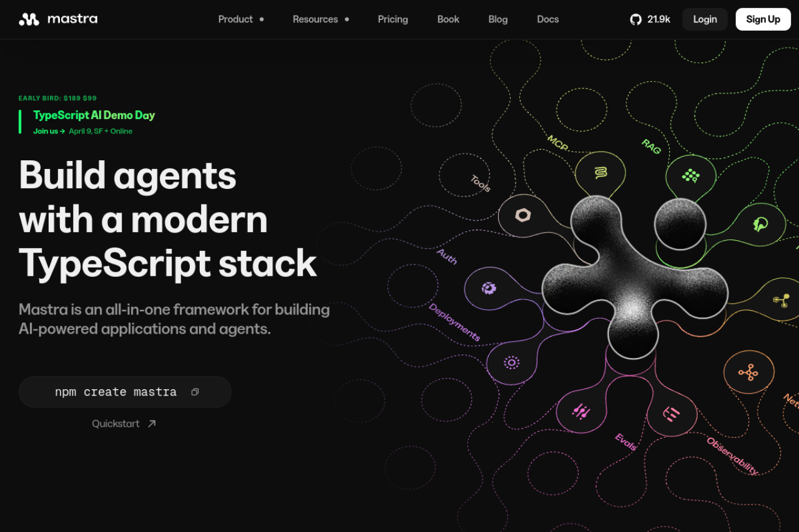This screenshot has height=532, width=799.
Task: Open the Book page
Action: (448, 19)
